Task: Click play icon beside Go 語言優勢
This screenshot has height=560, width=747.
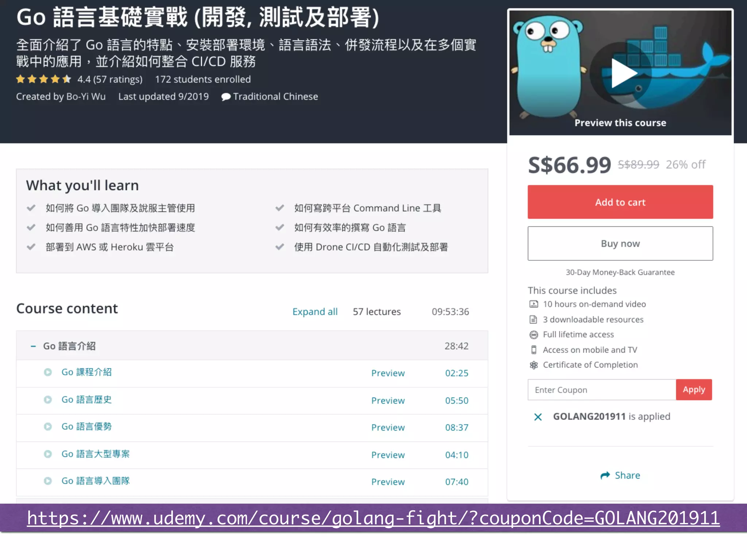Action: coord(48,427)
